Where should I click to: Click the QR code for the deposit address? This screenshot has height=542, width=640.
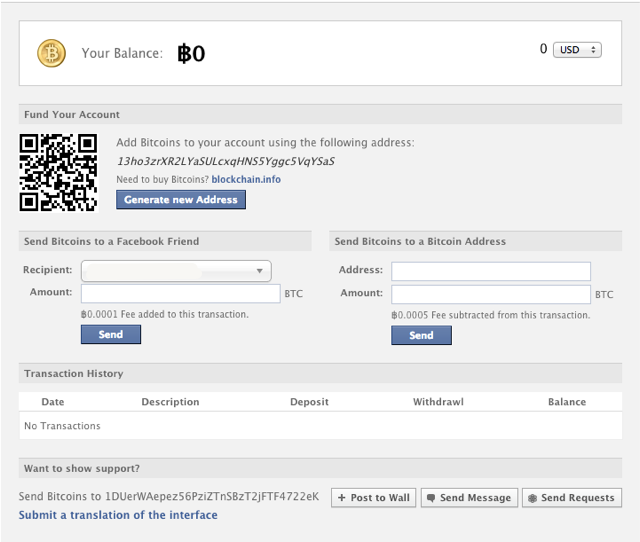58,172
